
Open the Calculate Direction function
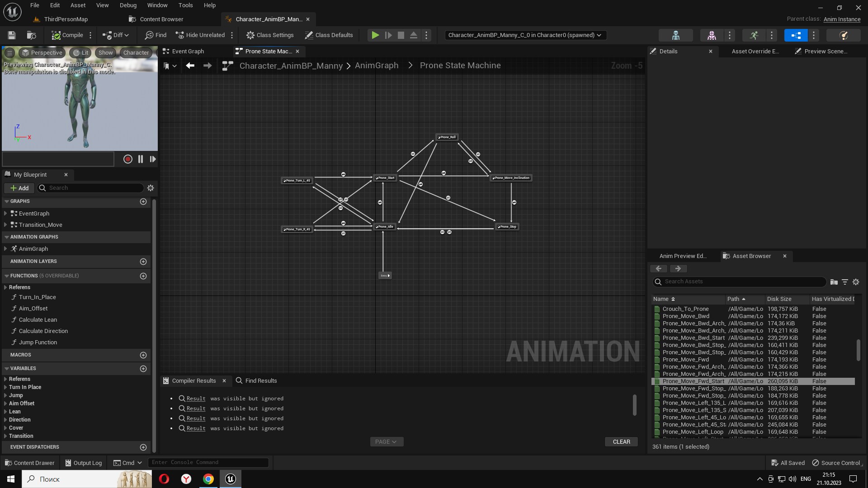(43, 331)
